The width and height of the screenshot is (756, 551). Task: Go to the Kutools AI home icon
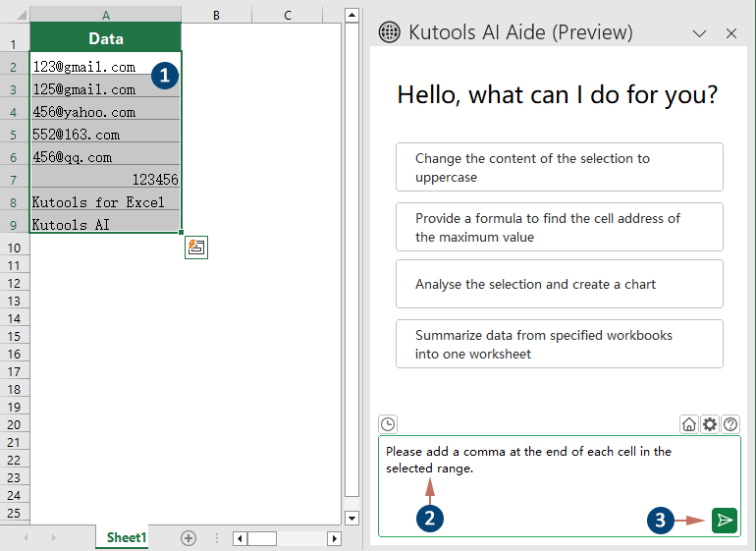689,424
